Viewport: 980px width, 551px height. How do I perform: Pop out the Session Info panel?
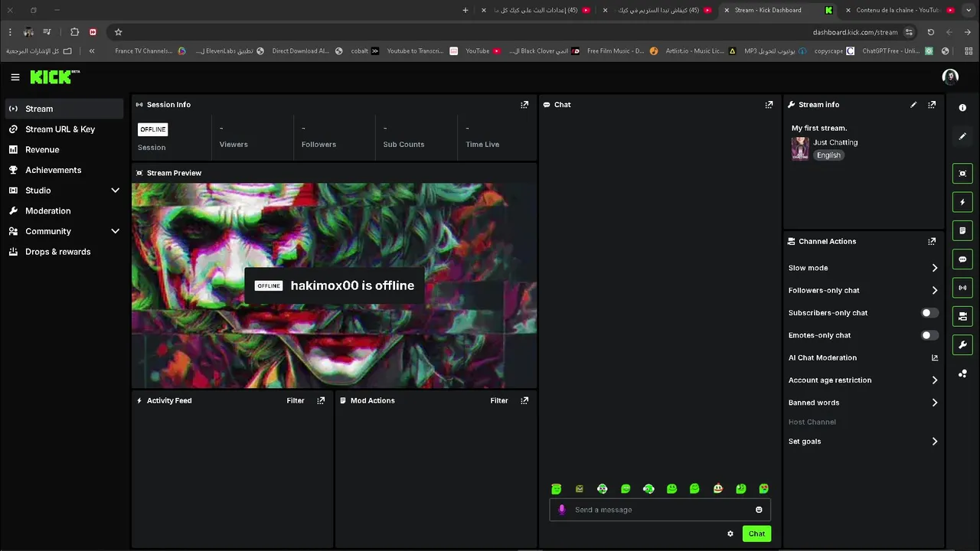point(524,105)
